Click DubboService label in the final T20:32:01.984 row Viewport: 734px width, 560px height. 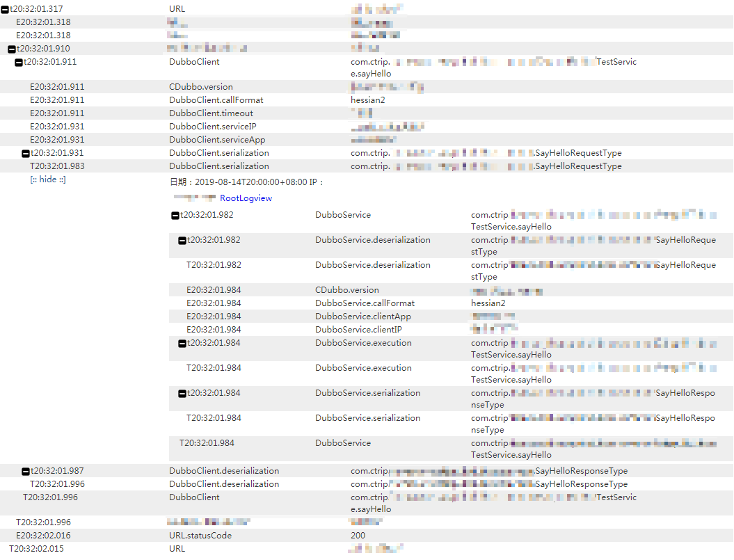click(x=343, y=442)
